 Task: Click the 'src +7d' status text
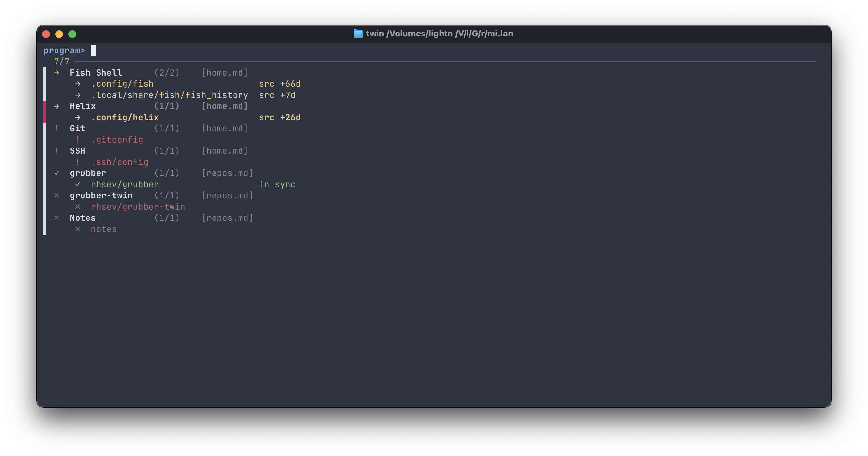(x=277, y=95)
